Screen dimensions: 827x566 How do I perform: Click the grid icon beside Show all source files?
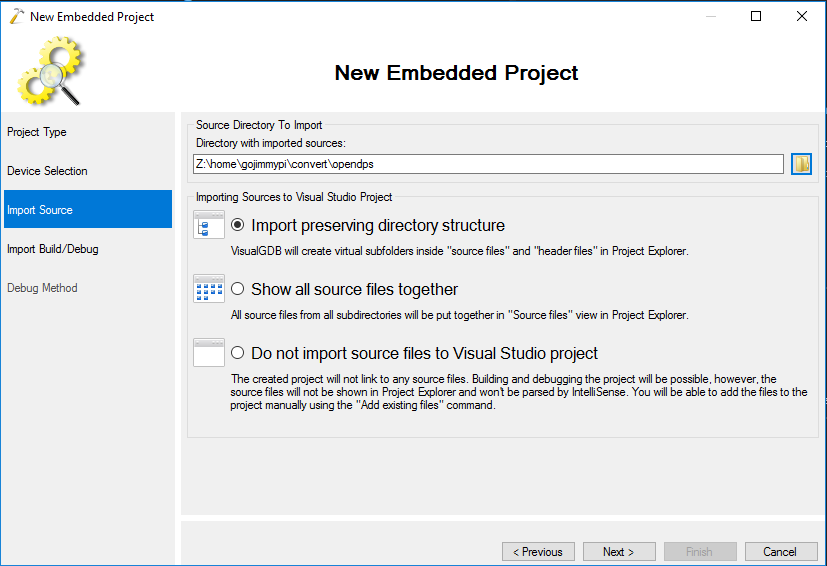[x=209, y=289]
